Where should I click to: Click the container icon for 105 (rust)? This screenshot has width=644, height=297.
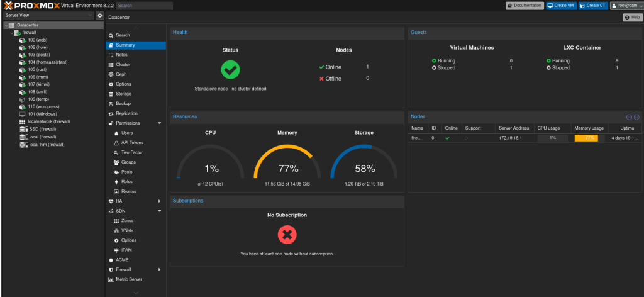pos(23,70)
